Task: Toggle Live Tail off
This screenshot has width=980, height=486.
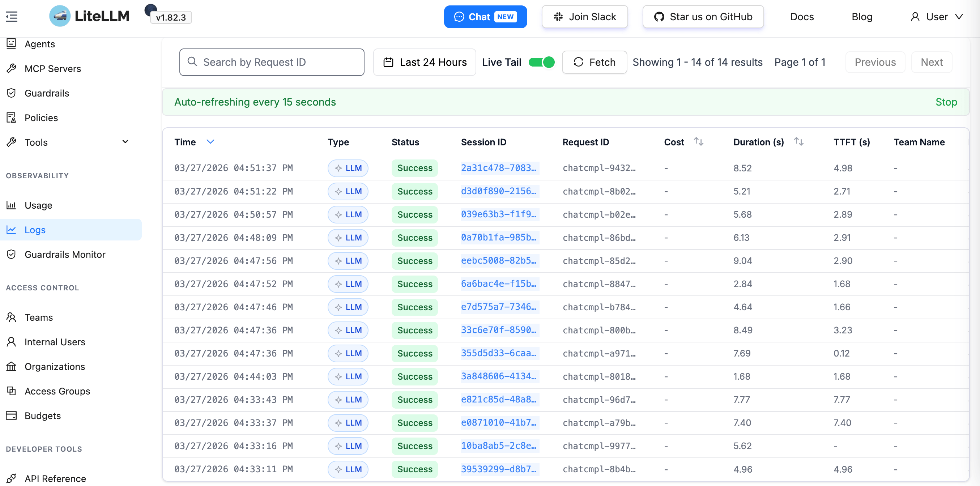Action: (x=541, y=62)
